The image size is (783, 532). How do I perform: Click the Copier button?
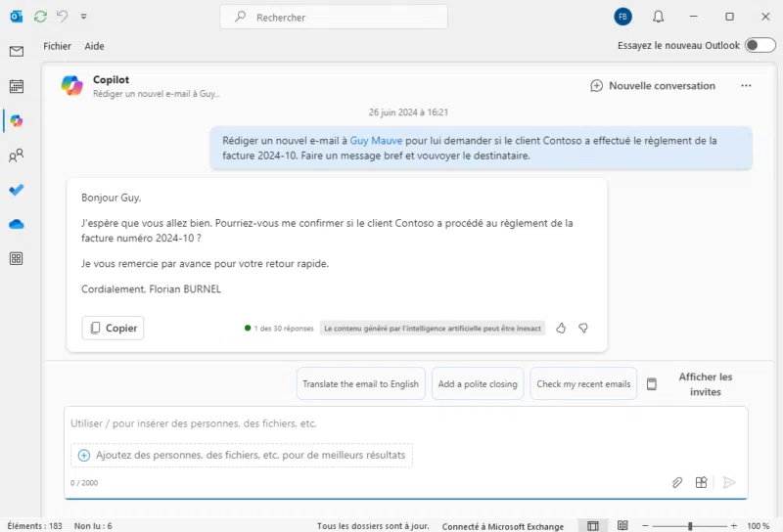tap(113, 328)
